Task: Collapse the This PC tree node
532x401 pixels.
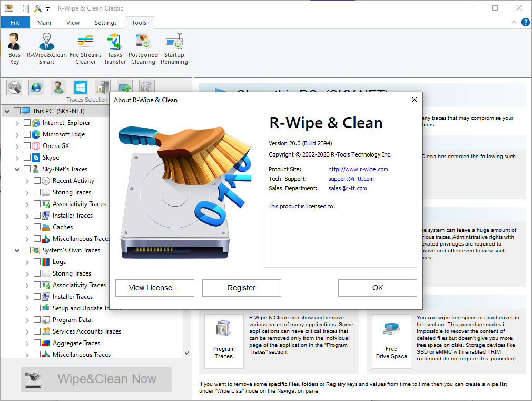Action: (x=7, y=111)
